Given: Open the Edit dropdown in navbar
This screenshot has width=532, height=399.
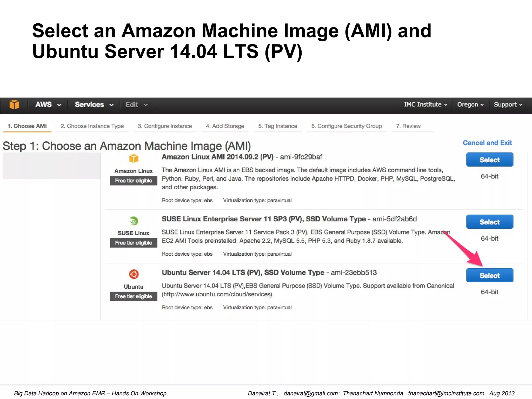Looking at the screenshot, I should click(137, 105).
